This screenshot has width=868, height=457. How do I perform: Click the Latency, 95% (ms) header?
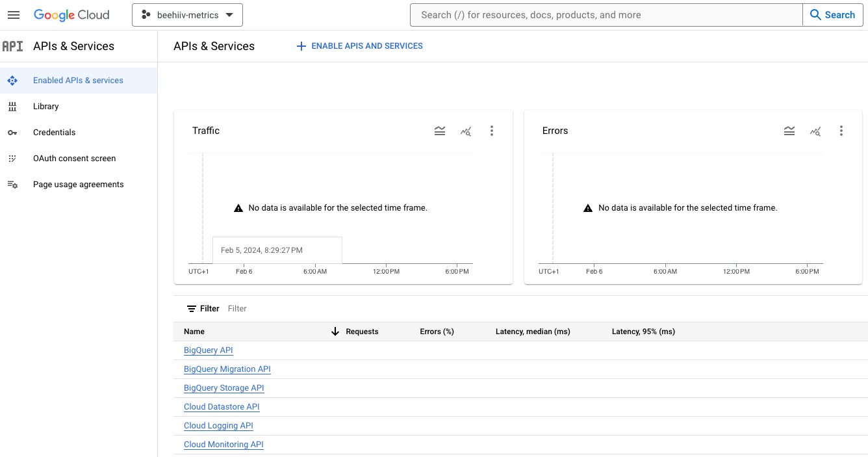[643, 332]
